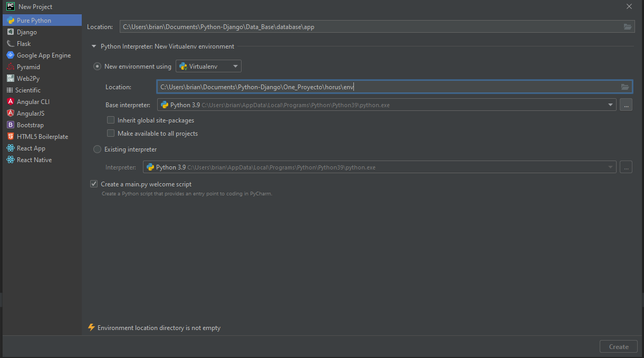Viewport: 644px width, 358px height.
Task: Select Django project type label
Action: click(x=27, y=32)
